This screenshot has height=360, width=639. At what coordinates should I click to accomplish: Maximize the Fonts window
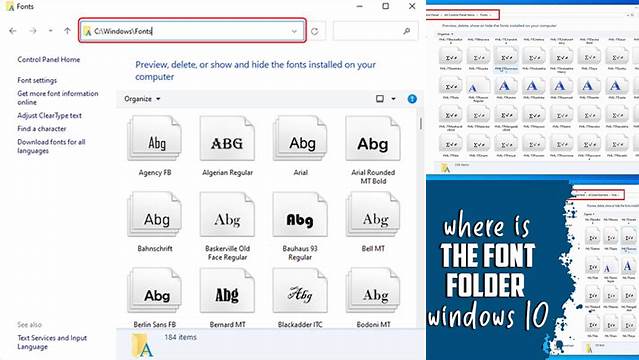tap(386, 6)
